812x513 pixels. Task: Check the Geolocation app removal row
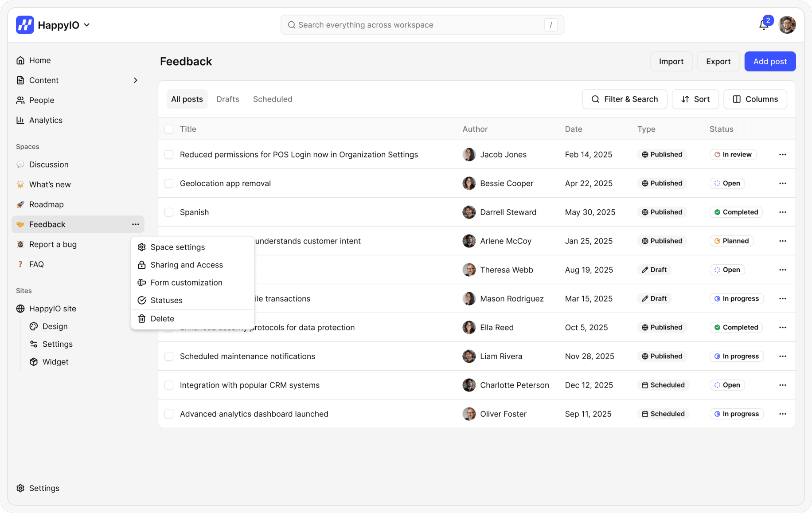point(169,183)
